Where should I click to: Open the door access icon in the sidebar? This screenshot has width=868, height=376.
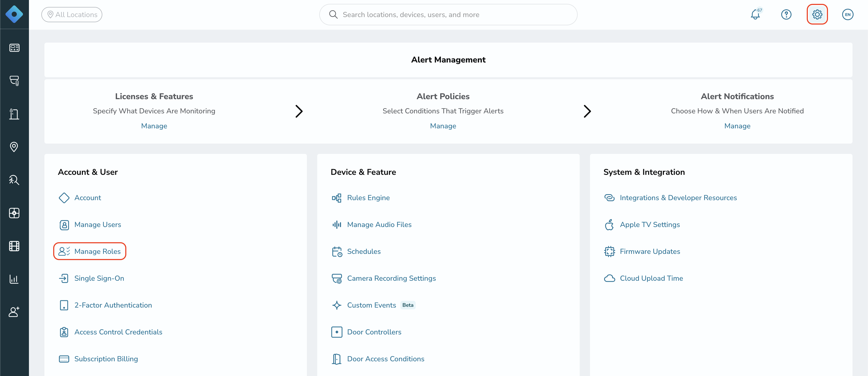14,114
